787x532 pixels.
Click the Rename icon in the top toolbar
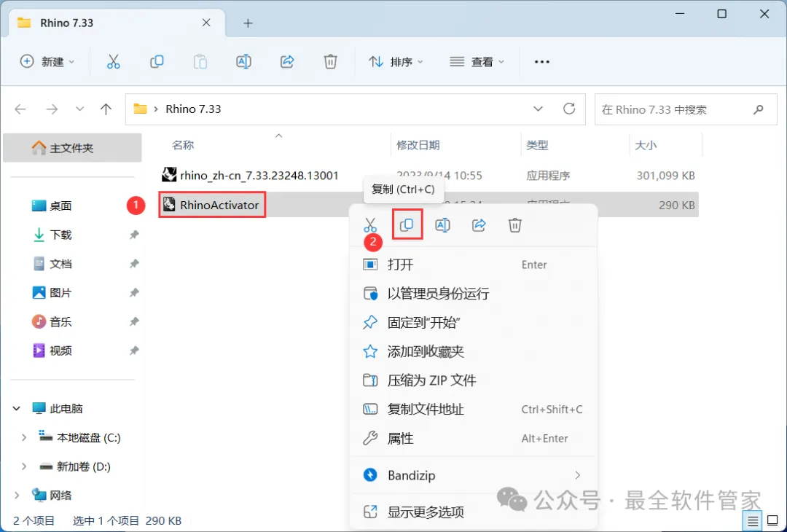(x=243, y=62)
